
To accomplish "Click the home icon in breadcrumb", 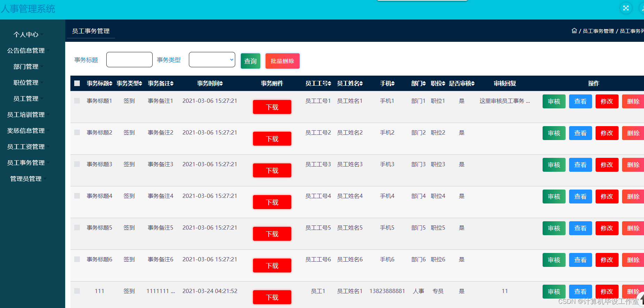I will click(574, 31).
